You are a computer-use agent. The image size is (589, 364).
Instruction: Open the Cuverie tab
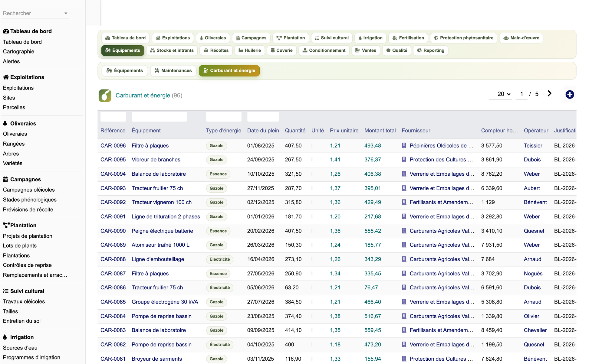coord(282,50)
